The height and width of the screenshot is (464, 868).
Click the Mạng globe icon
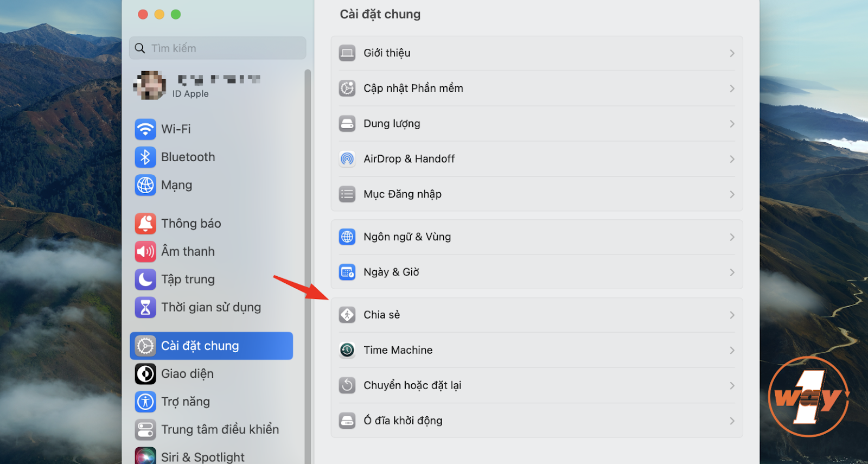pos(145,185)
